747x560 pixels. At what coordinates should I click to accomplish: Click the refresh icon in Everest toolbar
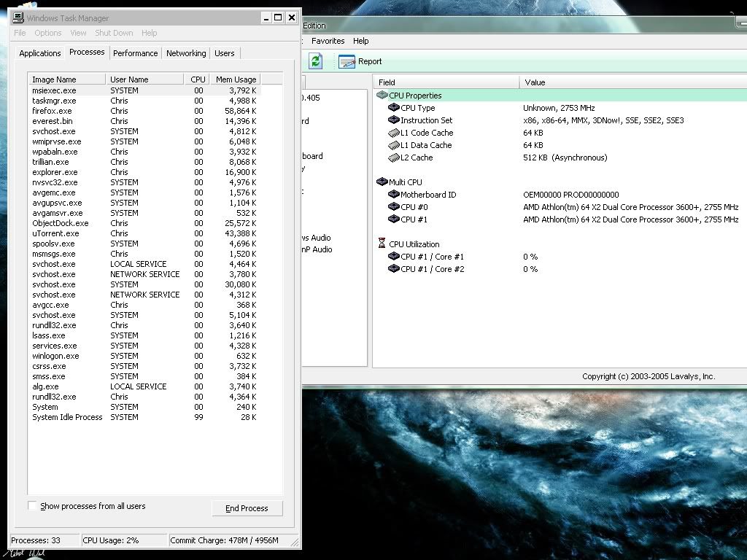[x=315, y=61]
